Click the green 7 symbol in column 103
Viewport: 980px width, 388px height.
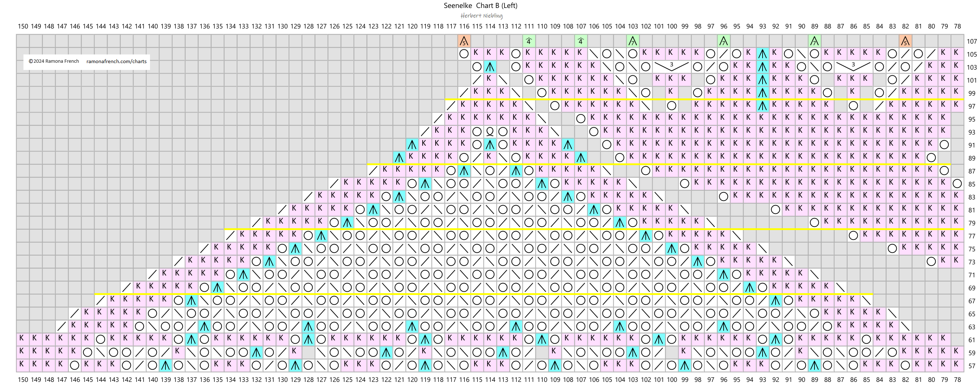[x=632, y=41]
